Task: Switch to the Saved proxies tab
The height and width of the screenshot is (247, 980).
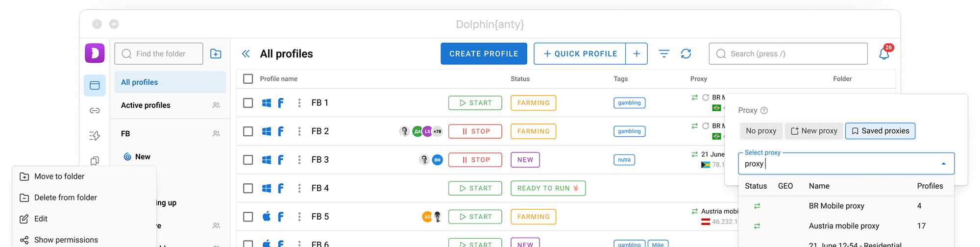Action: click(880, 131)
